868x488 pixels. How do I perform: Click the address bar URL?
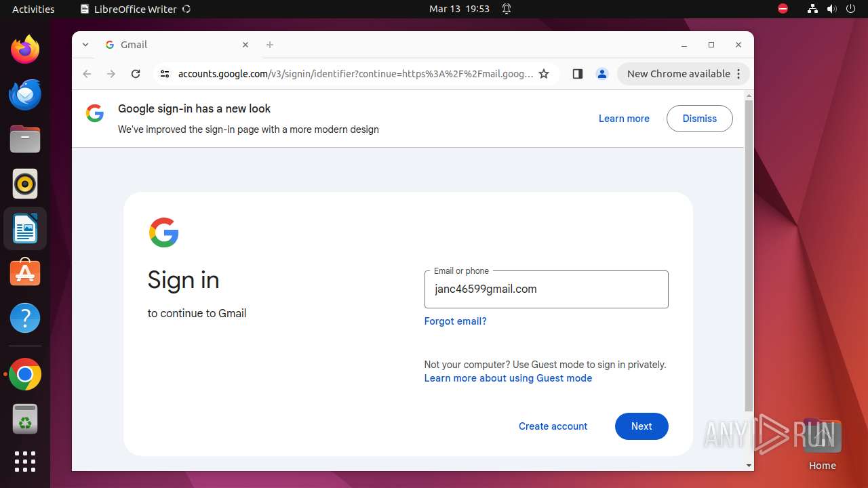[x=355, y=74]
